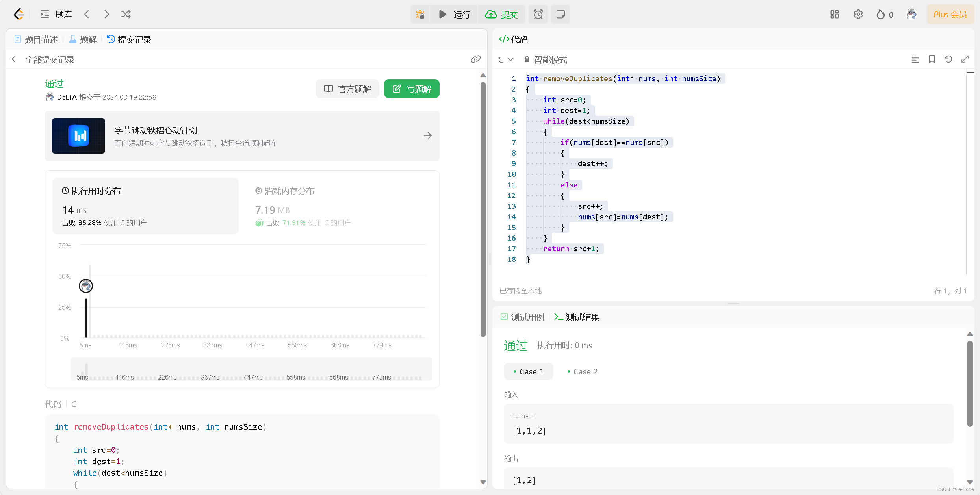Click the panel resize handle between editor and results
Screen dimensions: 980x495
coord(733,304)
